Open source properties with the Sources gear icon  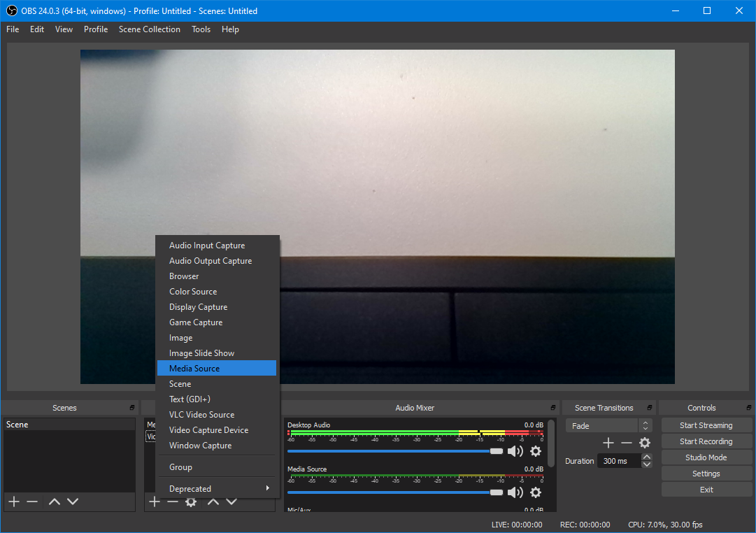pos(191,502)
